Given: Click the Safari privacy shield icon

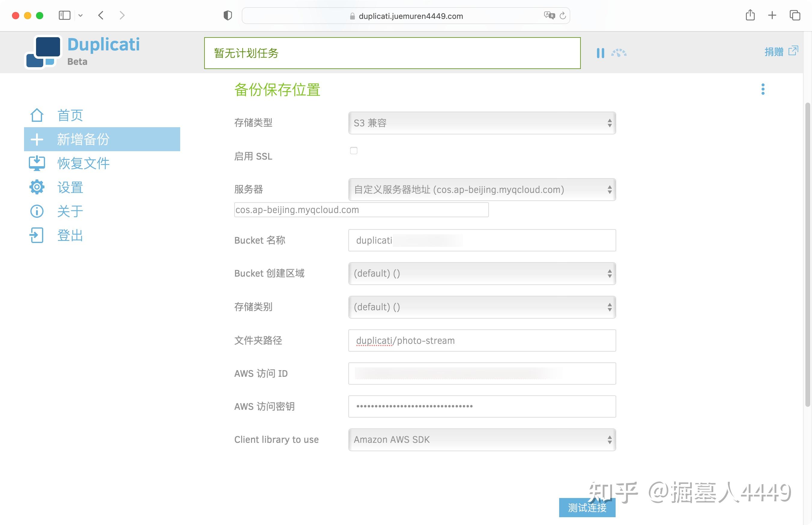Looking at the screenshot, I should [x=228, y=16].
